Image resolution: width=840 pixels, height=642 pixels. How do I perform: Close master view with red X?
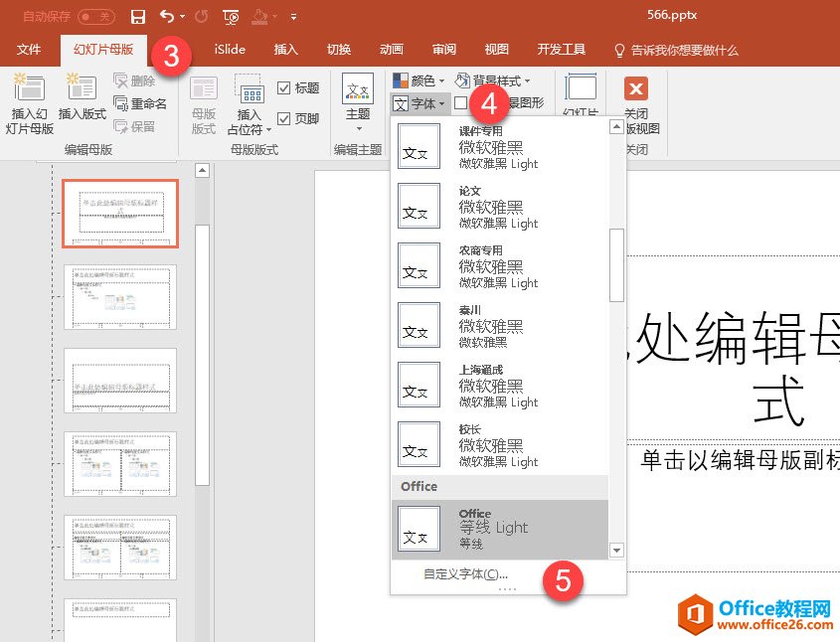pyautogui.click(x=635, y=88)
